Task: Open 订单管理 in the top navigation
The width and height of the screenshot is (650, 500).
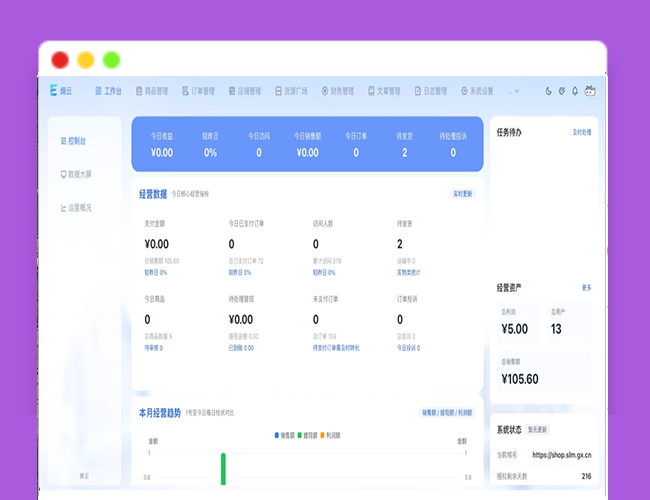Action: point(198,91)
